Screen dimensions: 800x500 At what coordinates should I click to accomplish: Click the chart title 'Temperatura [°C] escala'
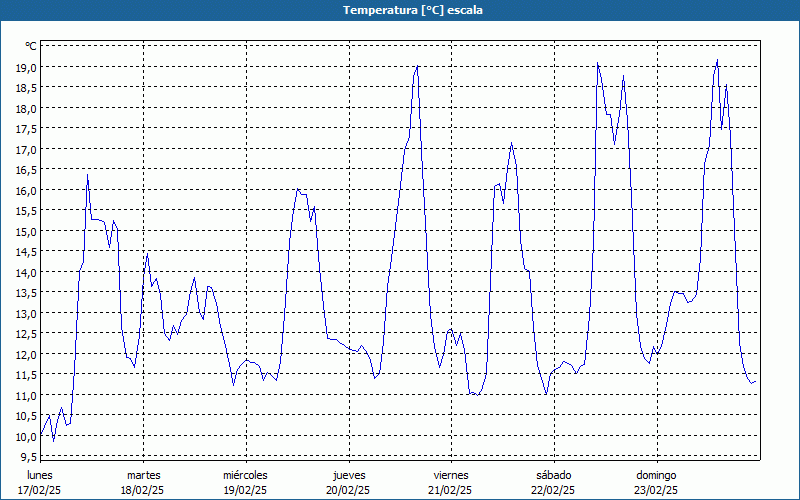click(412, 10)
